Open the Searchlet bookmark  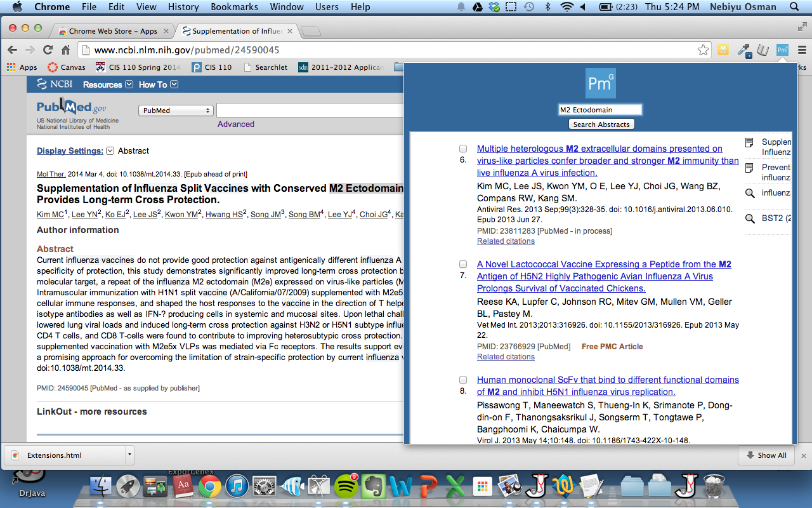coord(265,67)
